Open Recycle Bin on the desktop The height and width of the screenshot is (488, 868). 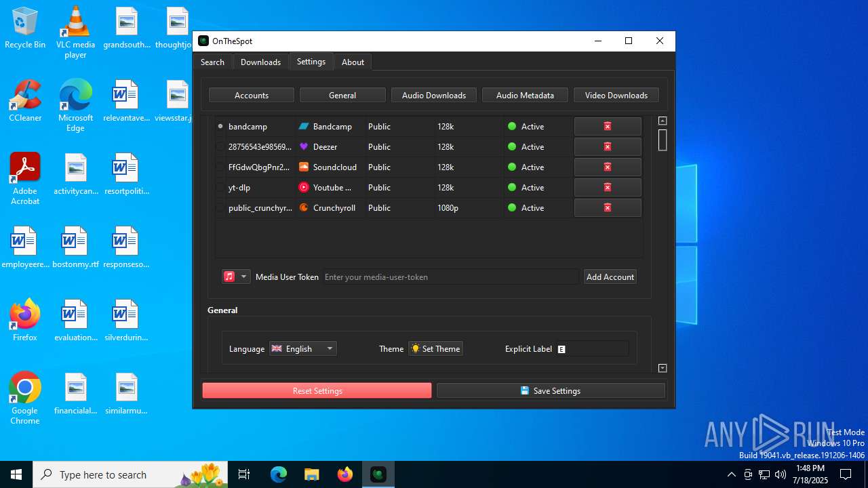25,28
